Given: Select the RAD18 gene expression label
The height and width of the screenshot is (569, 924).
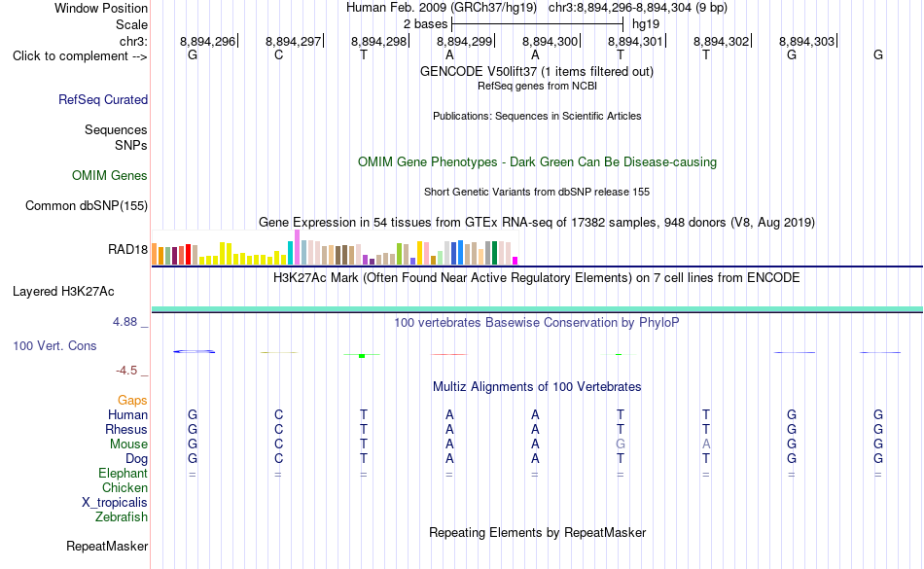Looking at the screenshot, I should 127,249.
